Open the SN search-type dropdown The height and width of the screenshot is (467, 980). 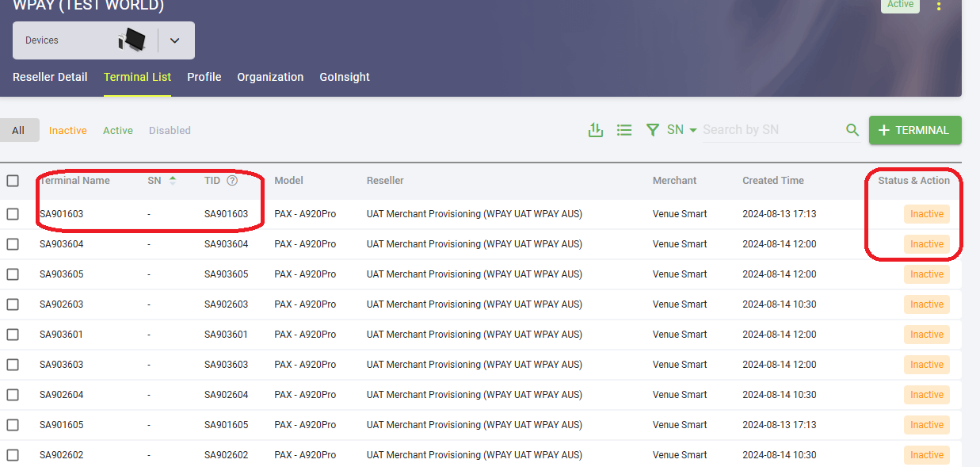pos(681,130)
